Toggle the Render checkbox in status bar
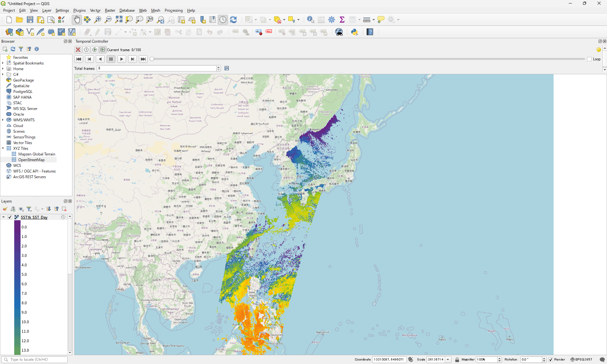Viewport: 607px width, 364px height. 551,360
